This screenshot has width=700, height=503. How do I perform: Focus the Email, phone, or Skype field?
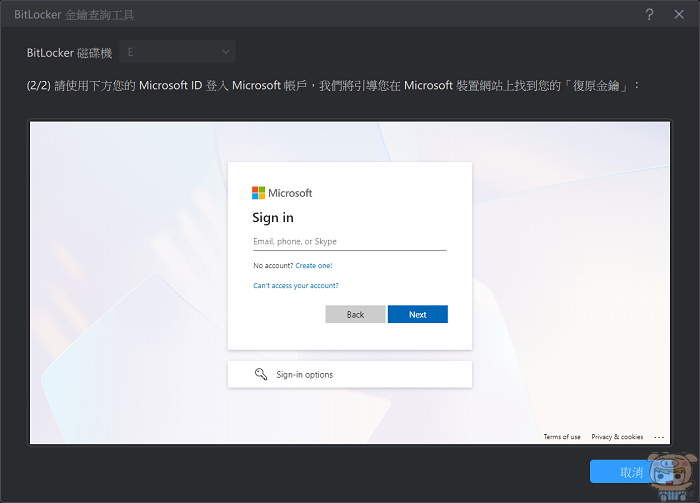point(349,242)
